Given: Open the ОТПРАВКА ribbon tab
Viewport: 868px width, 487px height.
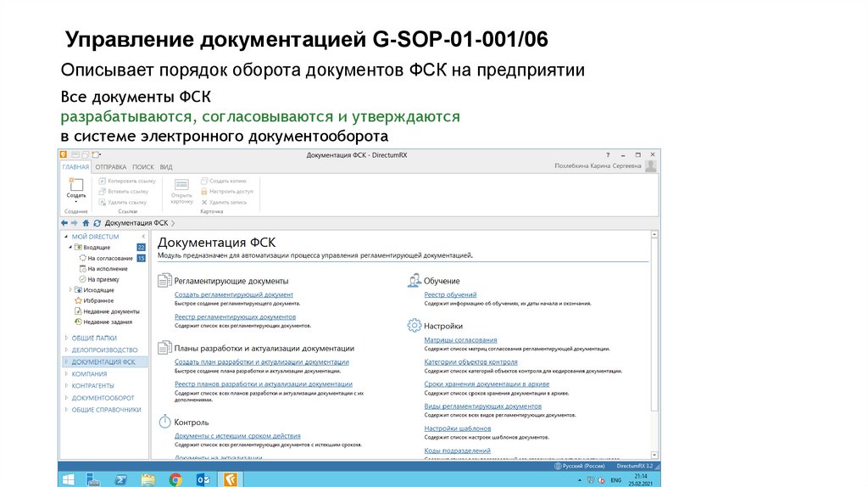Looking at the screenshot, I should click(111, 167).
